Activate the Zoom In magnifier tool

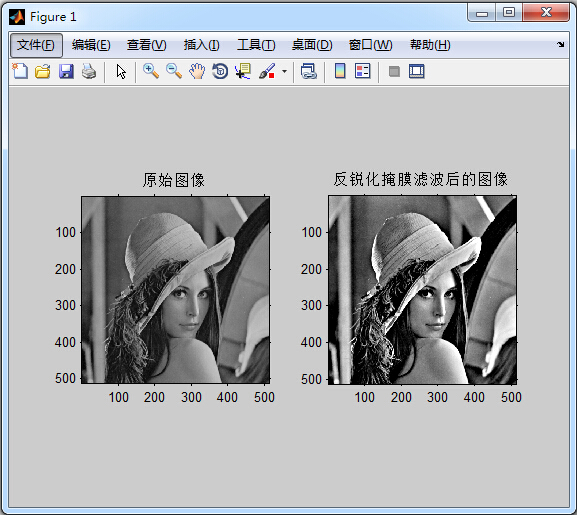click(x=151, y=71)
